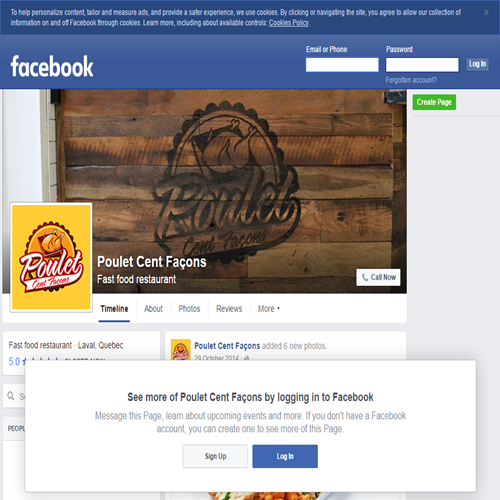The height and width of the screenshot is (500, 500).
Task: Open the Cookies Policy link
Action: click(289, 23)
